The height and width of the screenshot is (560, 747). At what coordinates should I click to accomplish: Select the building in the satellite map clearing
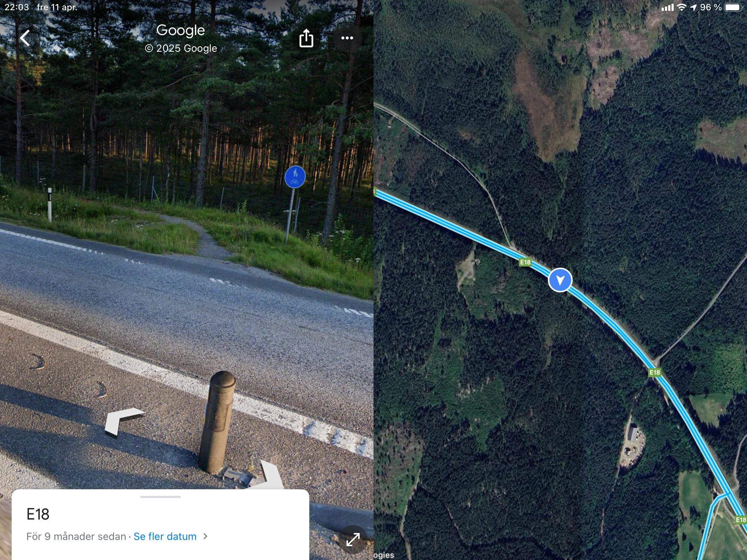pos(633,433)
